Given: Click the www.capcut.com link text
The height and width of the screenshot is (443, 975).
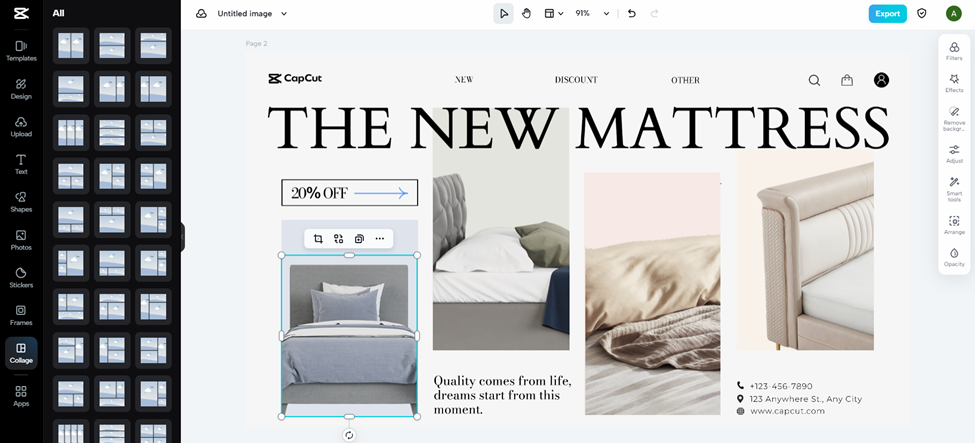Looking at the screenshot, I should click(x=787, y=411).
